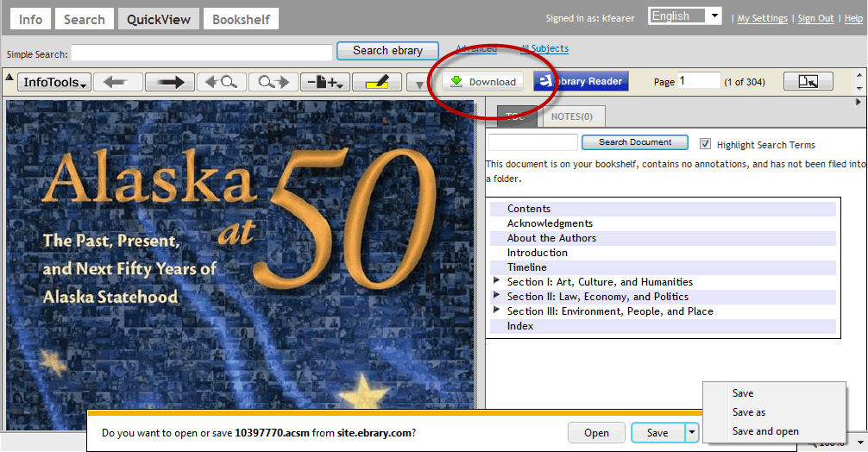The width and height of the screenshot is (868, 452).
Task: Open the InfoTools dropdown menu
Action: 54,82
